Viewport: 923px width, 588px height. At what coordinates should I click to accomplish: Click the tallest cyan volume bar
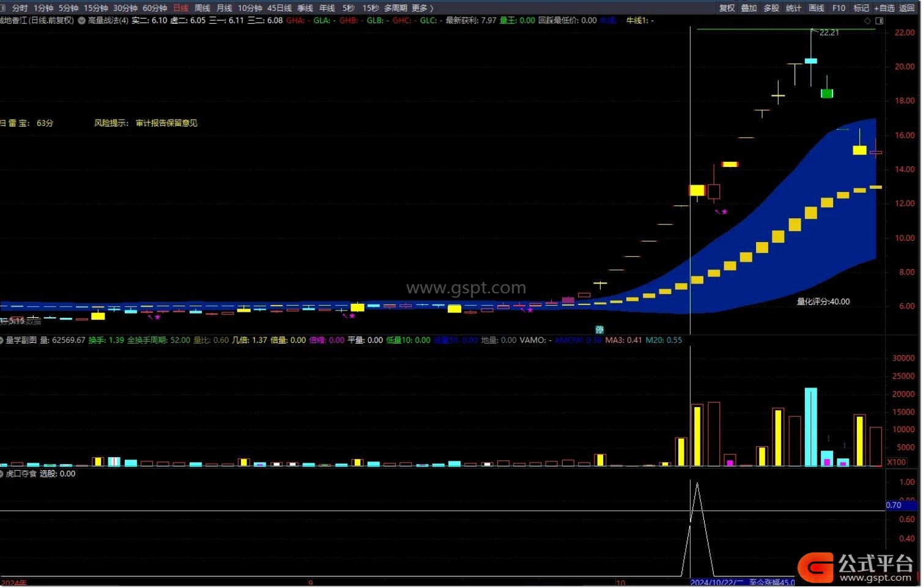point(810,427)
